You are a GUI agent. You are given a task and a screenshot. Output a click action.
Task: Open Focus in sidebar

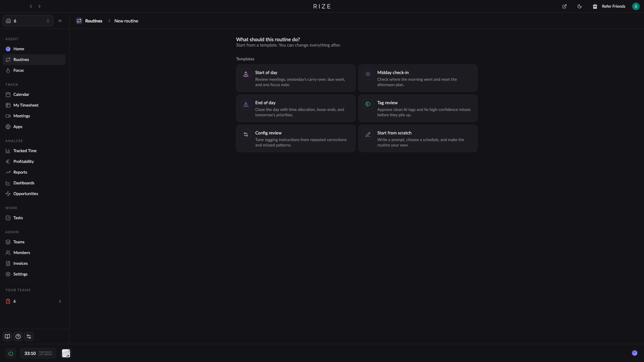(x=34, y=70)
